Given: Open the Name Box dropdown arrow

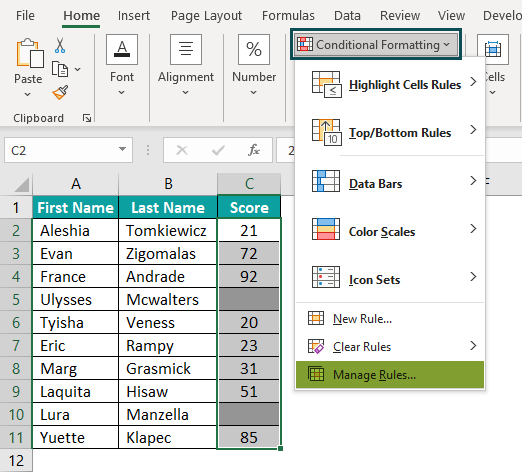Looking at the screenshot, I should coord(123,149).
